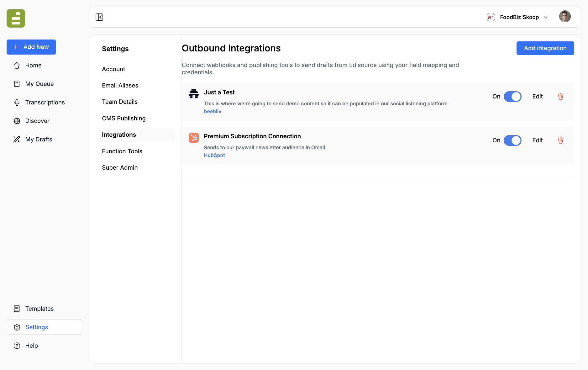Screen dimensions: 588x370
Task: Click the FoodBiz Skoop team logo
Action: pyautogui.click(x=491, y=17)
